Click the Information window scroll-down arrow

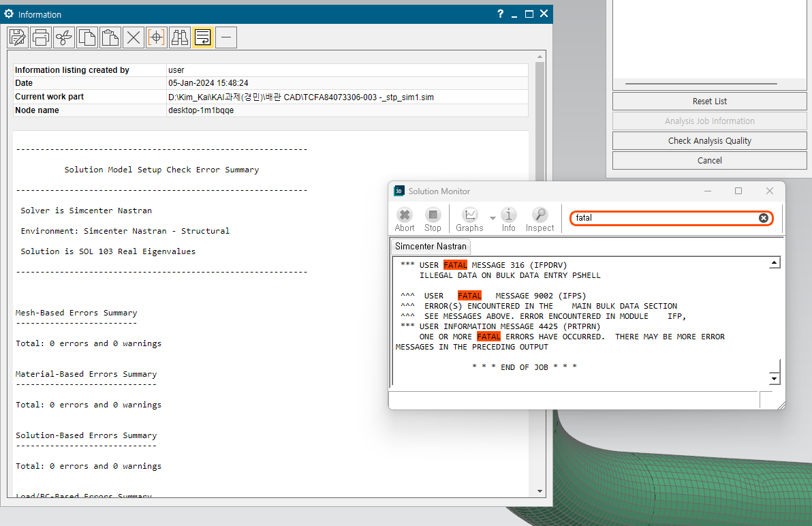[x=540, y=491]
